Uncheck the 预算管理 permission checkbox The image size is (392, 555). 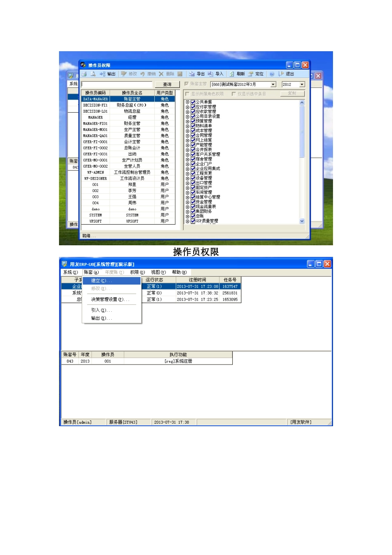(193, 121)
